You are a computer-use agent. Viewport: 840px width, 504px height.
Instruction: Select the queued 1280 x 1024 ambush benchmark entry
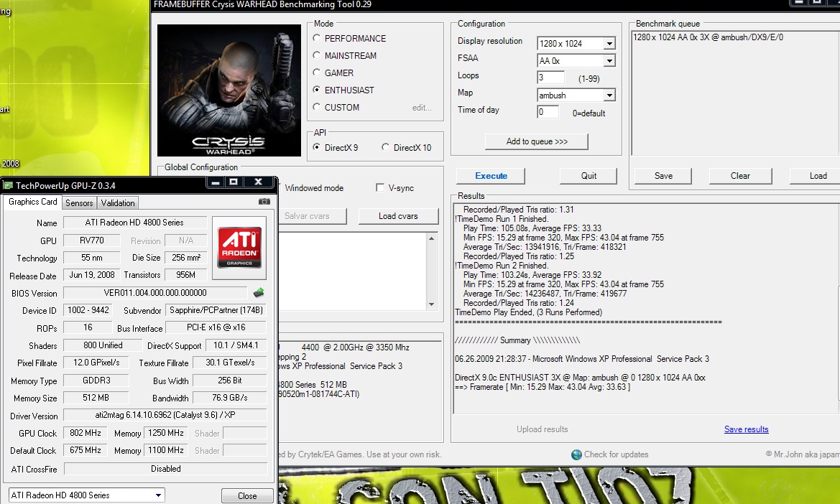(x=708, y=37)
